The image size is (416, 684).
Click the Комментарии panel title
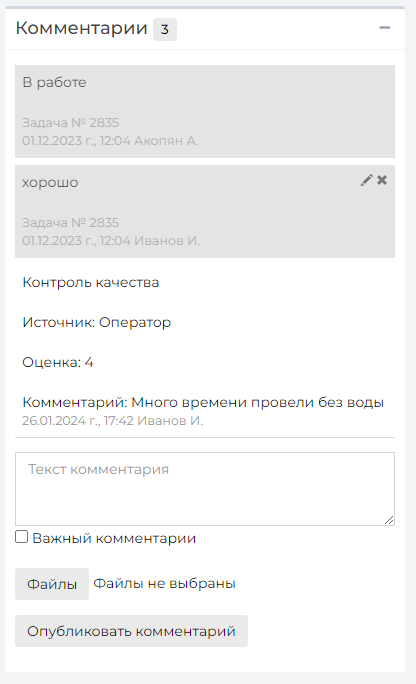(x=82, y=28)
